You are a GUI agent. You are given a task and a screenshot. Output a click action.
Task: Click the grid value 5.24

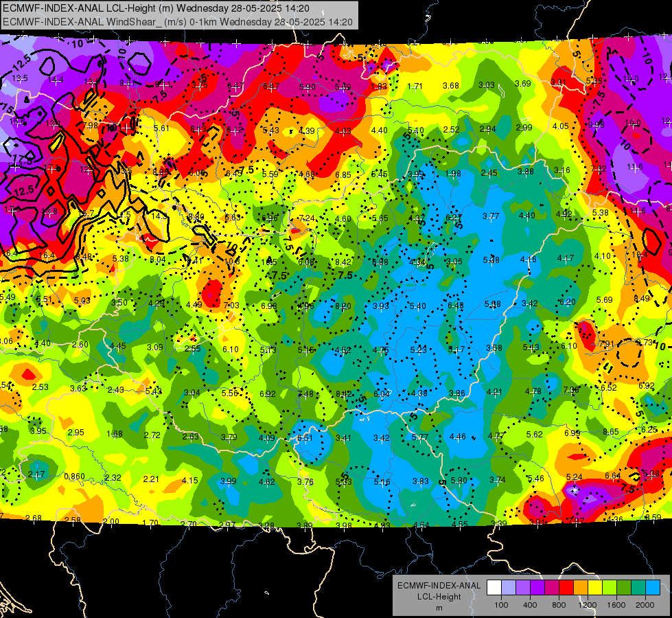575,477
